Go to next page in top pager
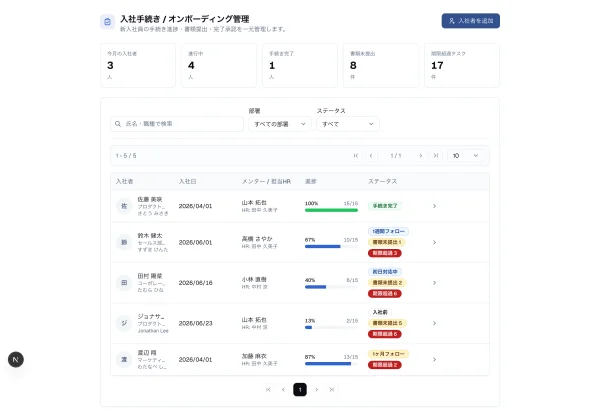This screenshot has height=420, width=600. [x=421, y=156]
